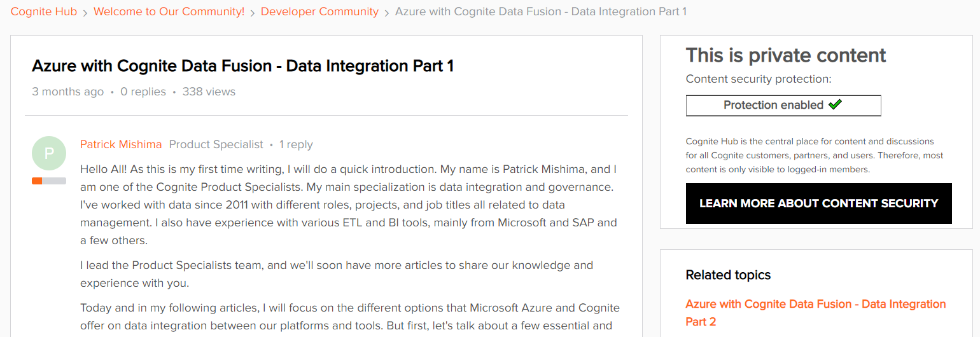Click the green protection checkmark icon
Image resolution: width=980 pixels, height=337 pixels.
[x=835, y=105]
